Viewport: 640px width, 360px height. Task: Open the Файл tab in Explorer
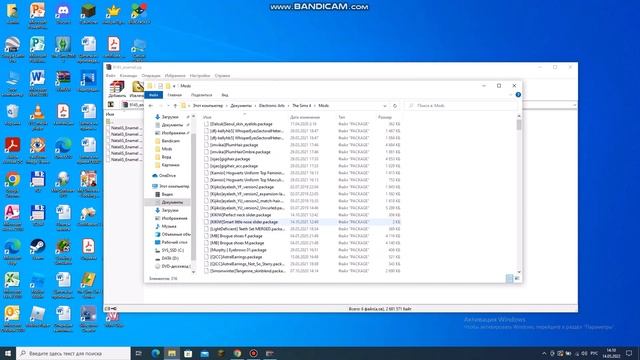pos(153,95)
